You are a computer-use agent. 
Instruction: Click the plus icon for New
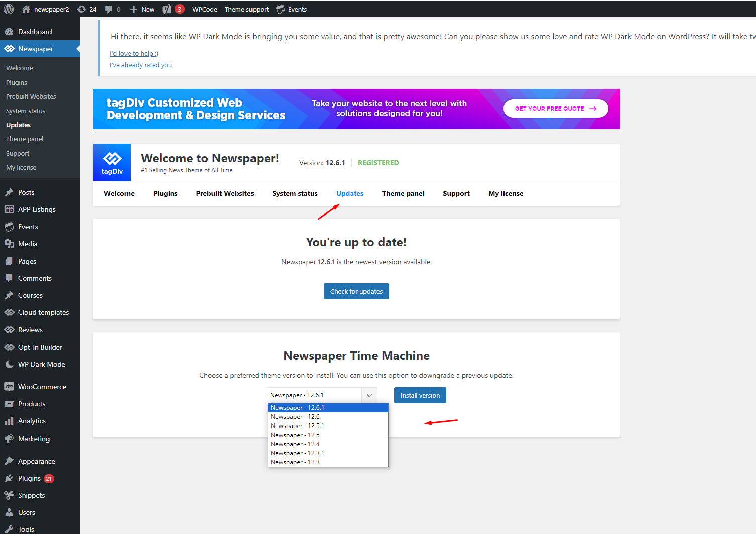coord(134,9)
